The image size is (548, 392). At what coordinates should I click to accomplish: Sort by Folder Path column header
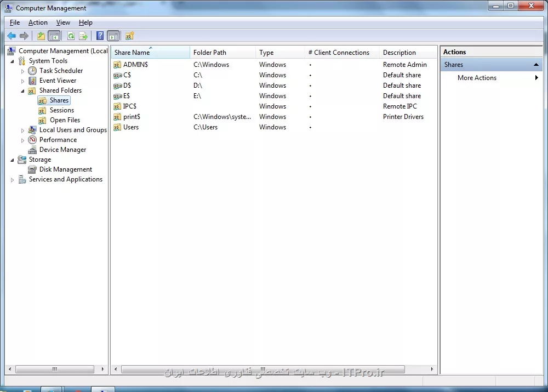[x=223, y=53]
